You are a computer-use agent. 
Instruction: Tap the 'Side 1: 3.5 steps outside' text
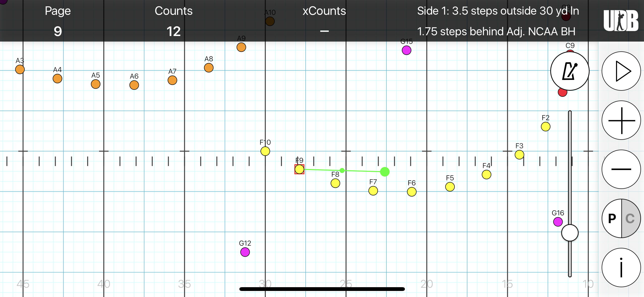click(x=498, y=11)
